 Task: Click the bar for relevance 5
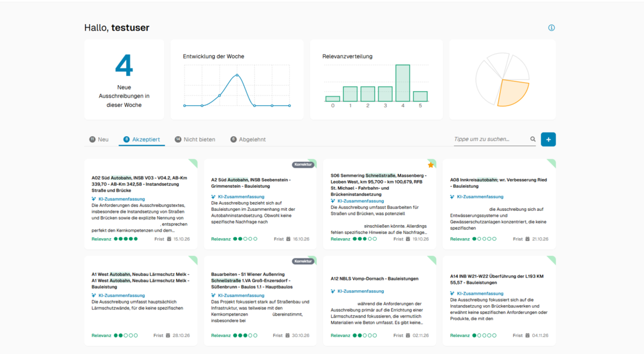pos(420,97)
